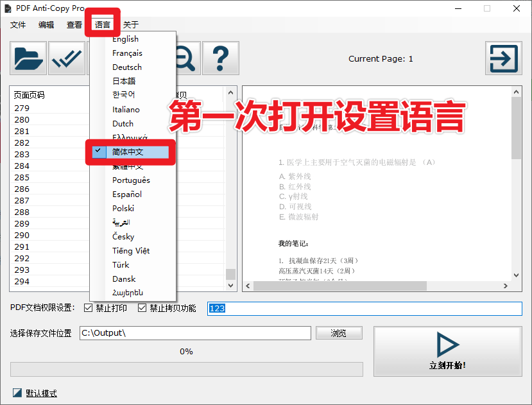Click the password field containing 123

point(365,309)
